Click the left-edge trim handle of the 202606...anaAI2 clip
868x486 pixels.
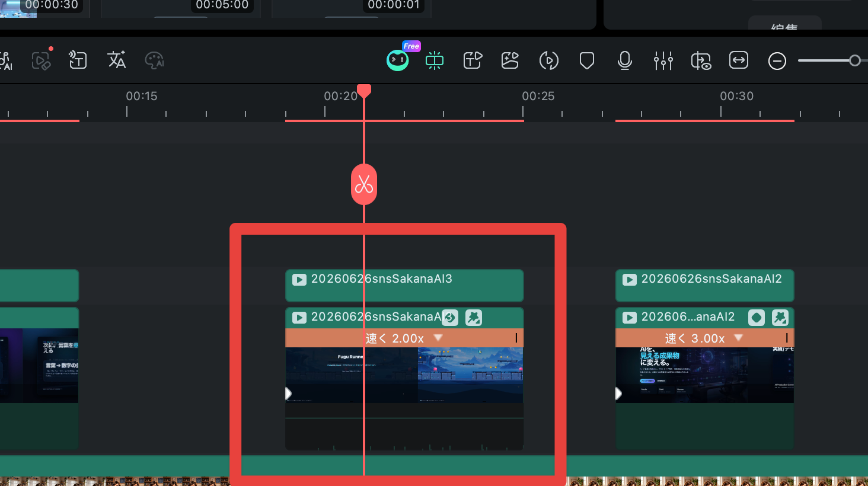point(618,393)
